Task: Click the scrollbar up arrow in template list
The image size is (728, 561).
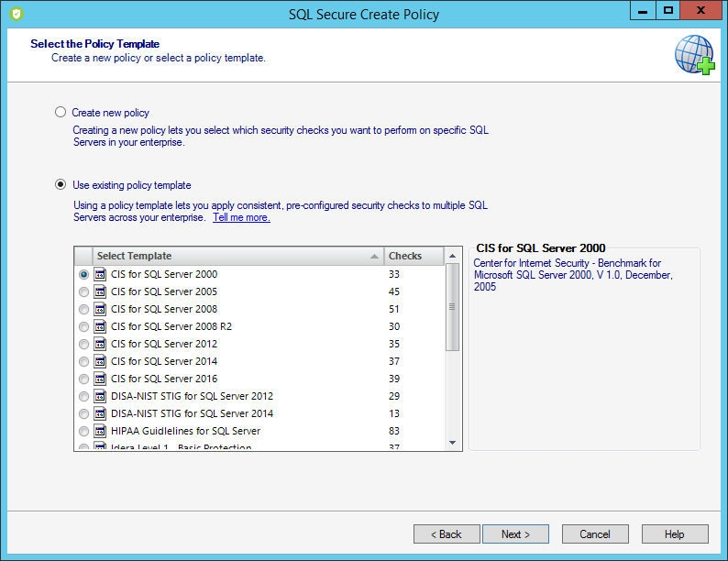Action: pos(453,256)
